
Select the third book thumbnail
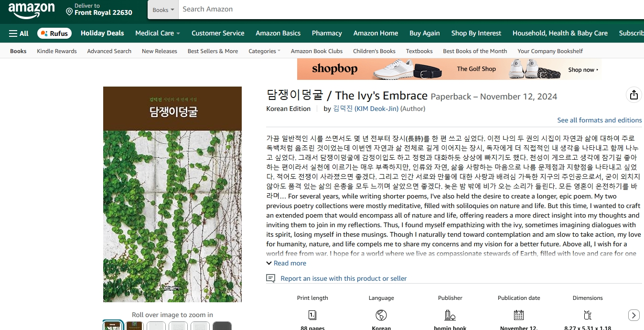click(x=156, y=326)
